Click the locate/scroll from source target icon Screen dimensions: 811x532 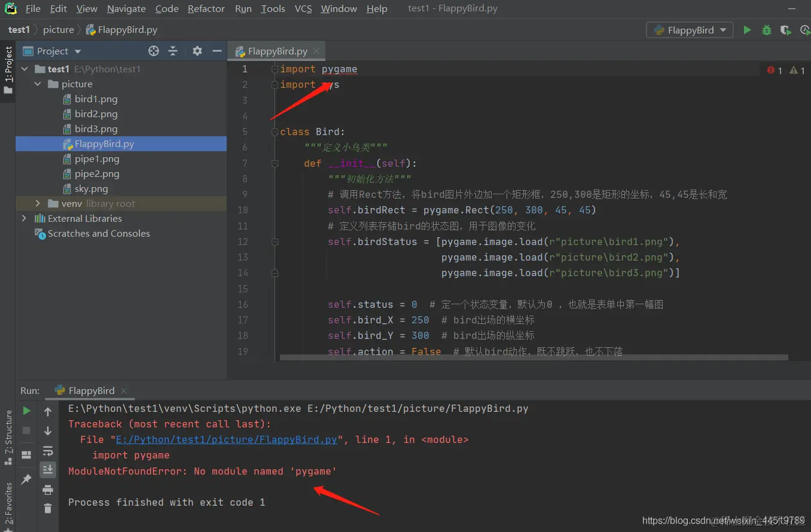click(154, 51)
